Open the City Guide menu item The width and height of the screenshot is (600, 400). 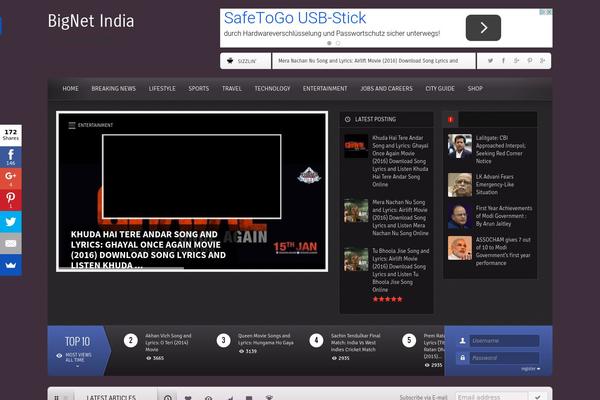tap(440, 88)
